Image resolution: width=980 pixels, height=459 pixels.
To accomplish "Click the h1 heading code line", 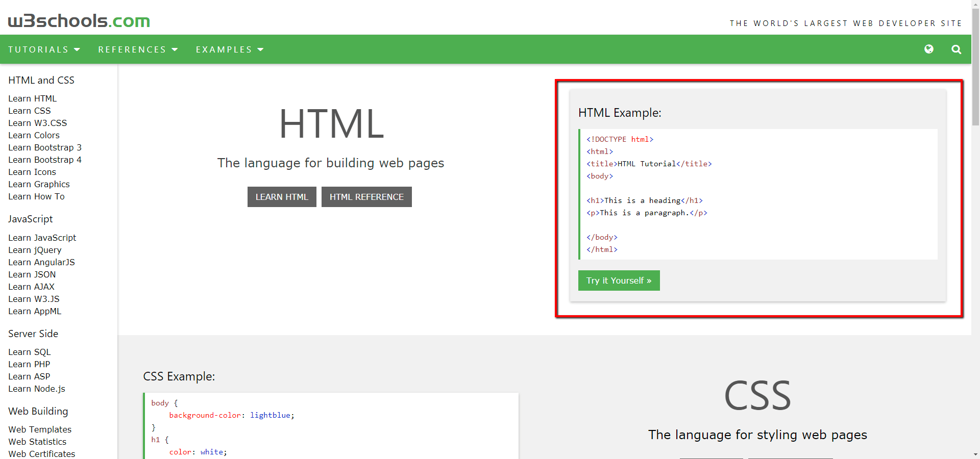I will click(645, 200).
